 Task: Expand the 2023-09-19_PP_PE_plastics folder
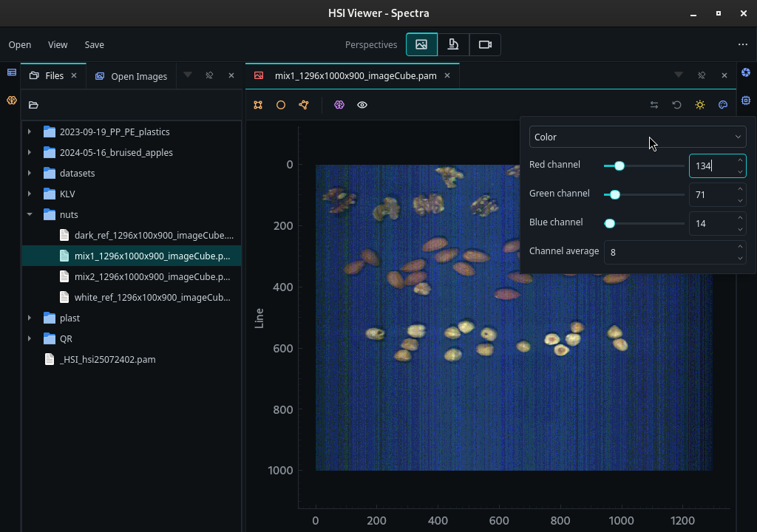pos(30,132)
